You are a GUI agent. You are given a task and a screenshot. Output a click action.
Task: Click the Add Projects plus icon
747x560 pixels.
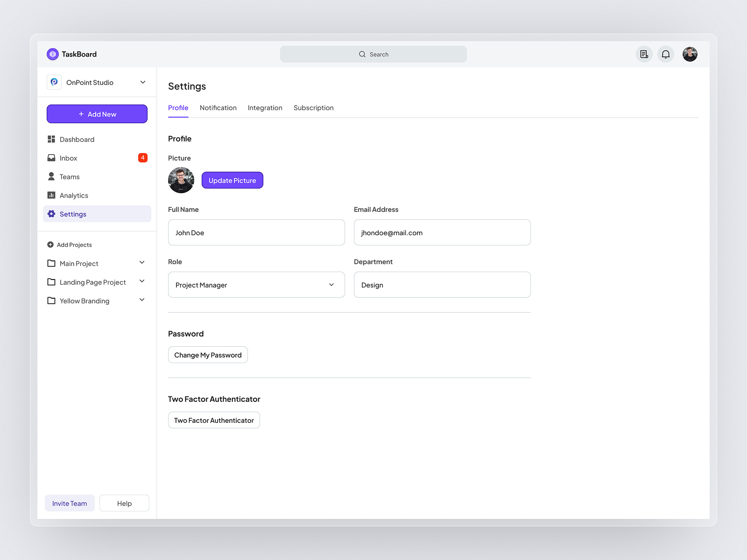coord(50,244)
